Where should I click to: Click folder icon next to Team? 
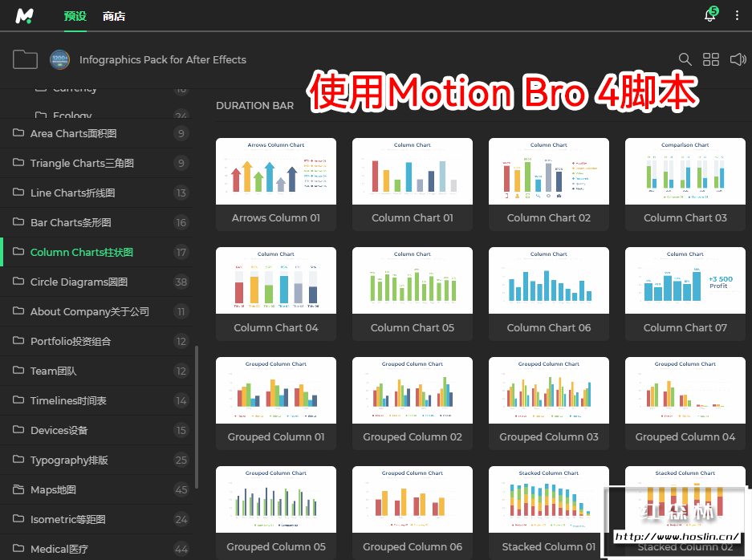18,371
